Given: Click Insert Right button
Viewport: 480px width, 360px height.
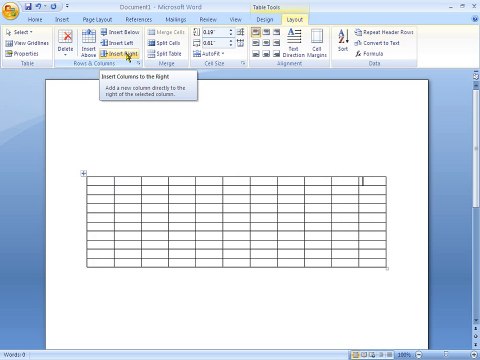Looking at the screenshot, I should pos(119,54).
